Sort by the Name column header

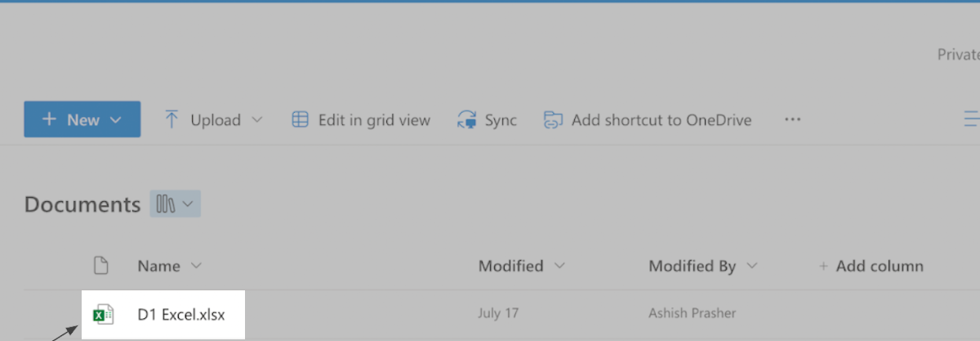(158, 266)
